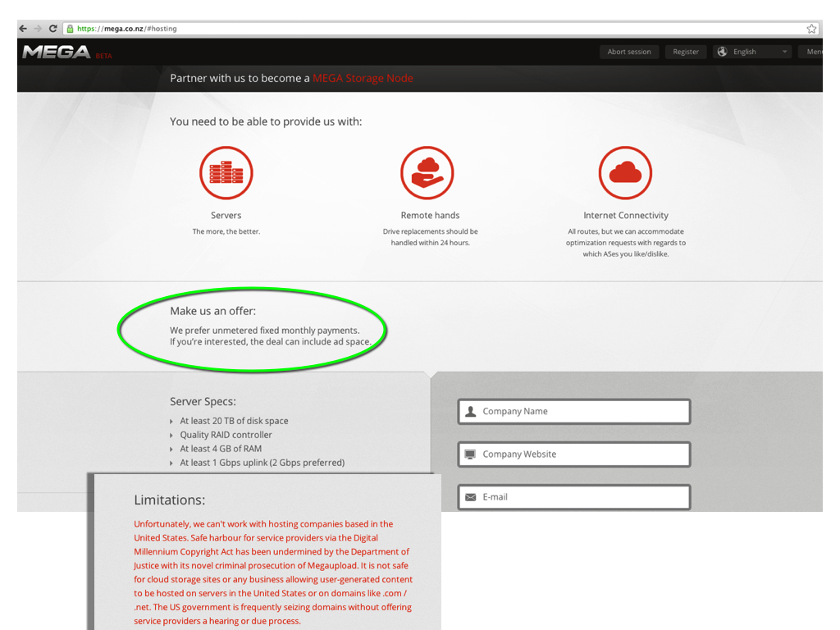Click 'At least 20 TB of disk space'

(x=234, y=421)
